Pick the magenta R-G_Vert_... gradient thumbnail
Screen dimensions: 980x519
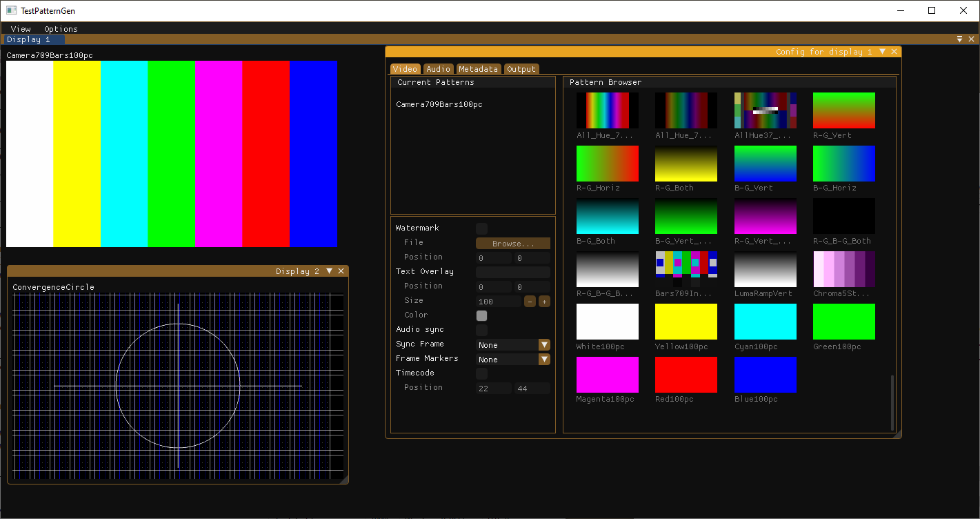click(766, 216)
